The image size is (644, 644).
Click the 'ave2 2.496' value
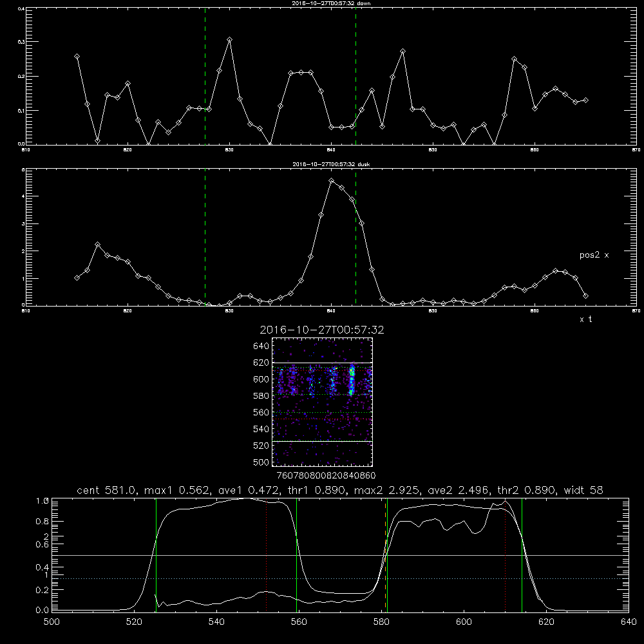pos(457,490)
